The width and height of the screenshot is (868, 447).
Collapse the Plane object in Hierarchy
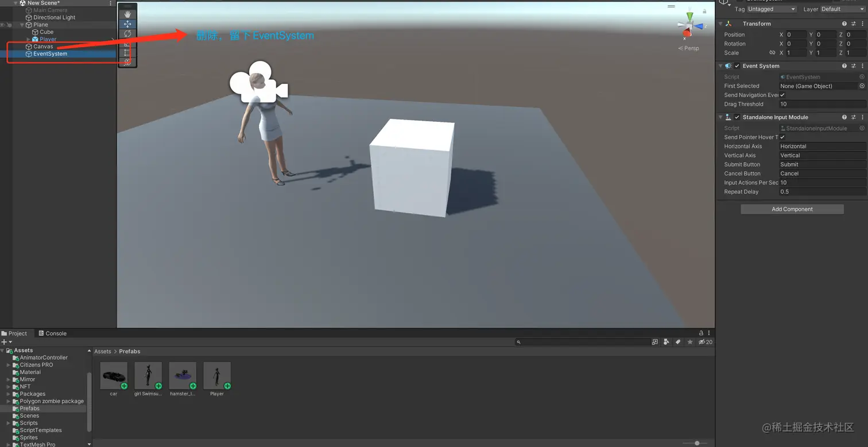coord(22,25)
